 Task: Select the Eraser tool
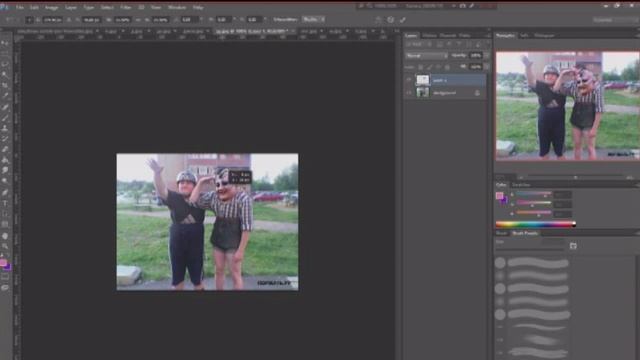pos(5,149)
